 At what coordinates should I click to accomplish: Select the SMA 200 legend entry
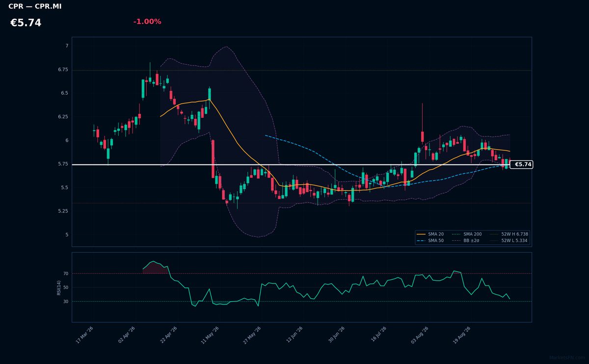click(466, 234)
